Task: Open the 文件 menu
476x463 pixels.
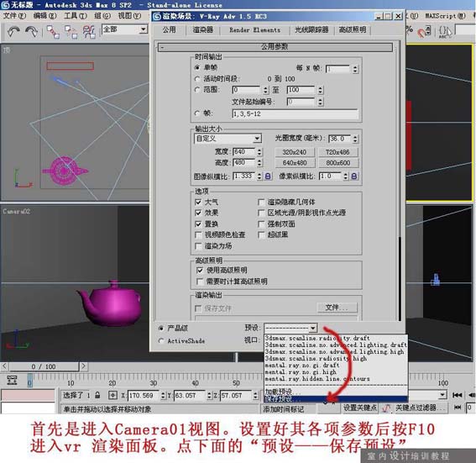Action: pos(14,15)
